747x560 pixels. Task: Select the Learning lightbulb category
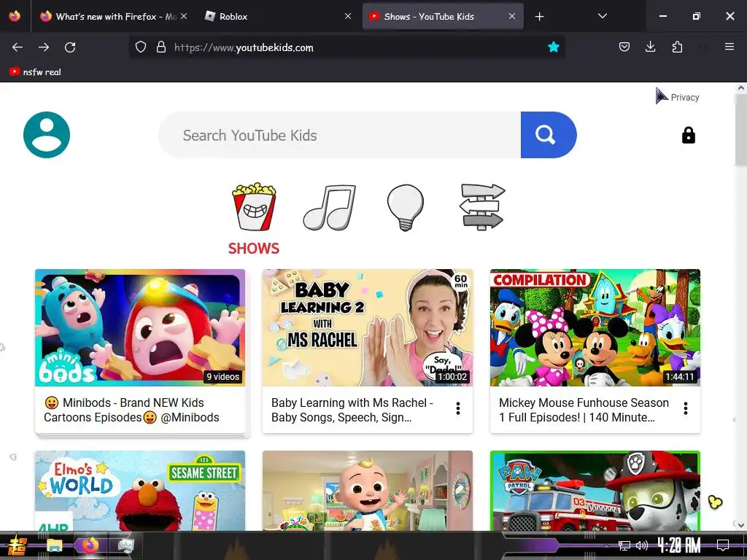click(406, 208)
